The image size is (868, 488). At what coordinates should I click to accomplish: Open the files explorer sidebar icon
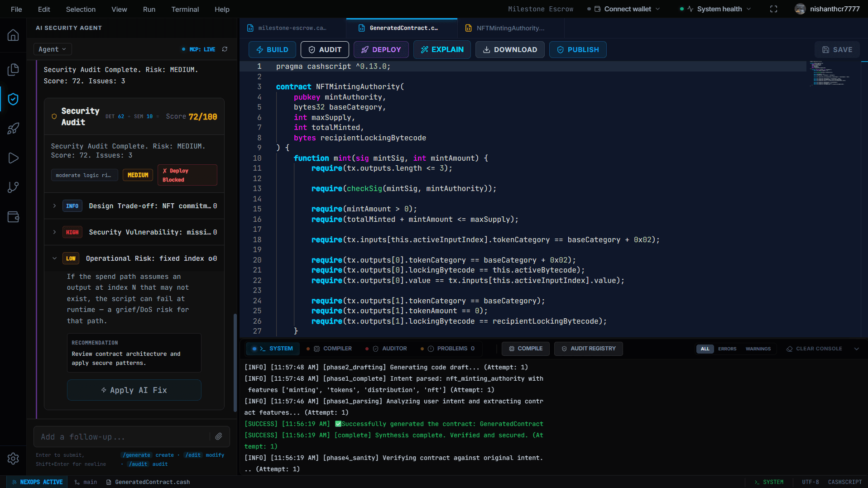point(13,69)
